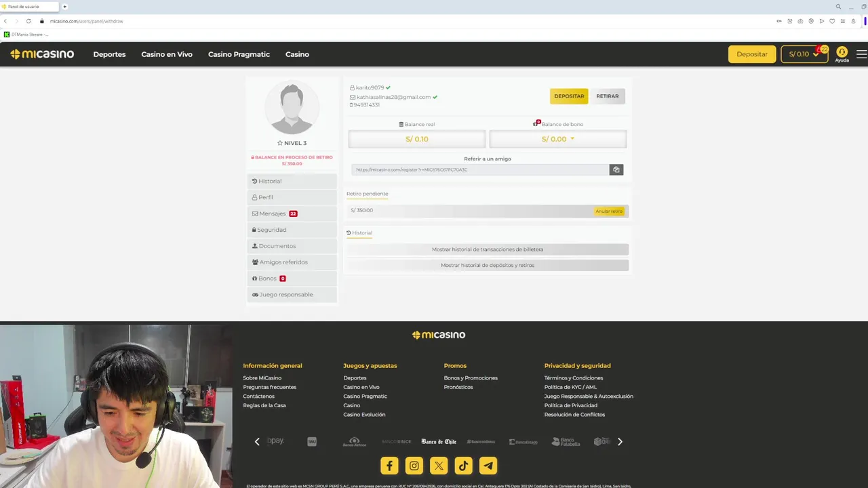Open Perfil in the sidebar
The image size is (868, 488).
(x=292, y=197)
